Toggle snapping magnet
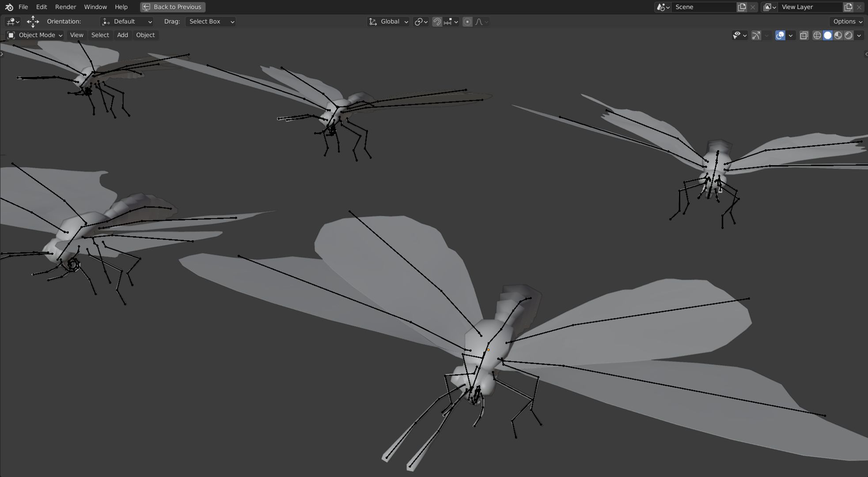868x477 pixels. tap(437, 22)
